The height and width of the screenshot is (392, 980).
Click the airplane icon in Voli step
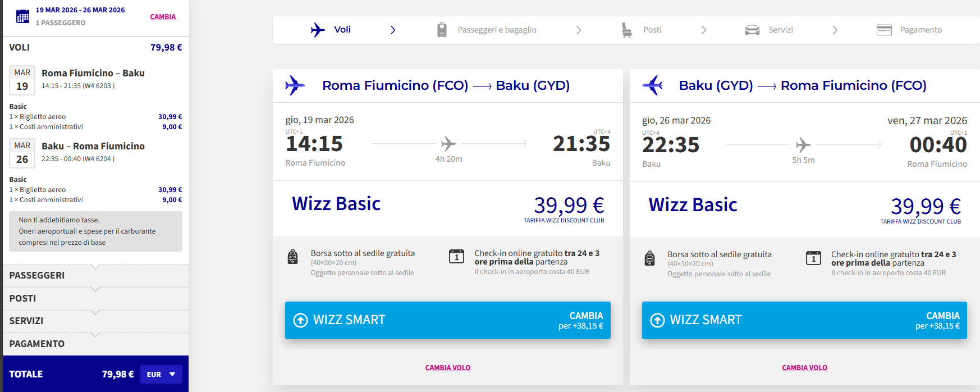click(318, 30)
